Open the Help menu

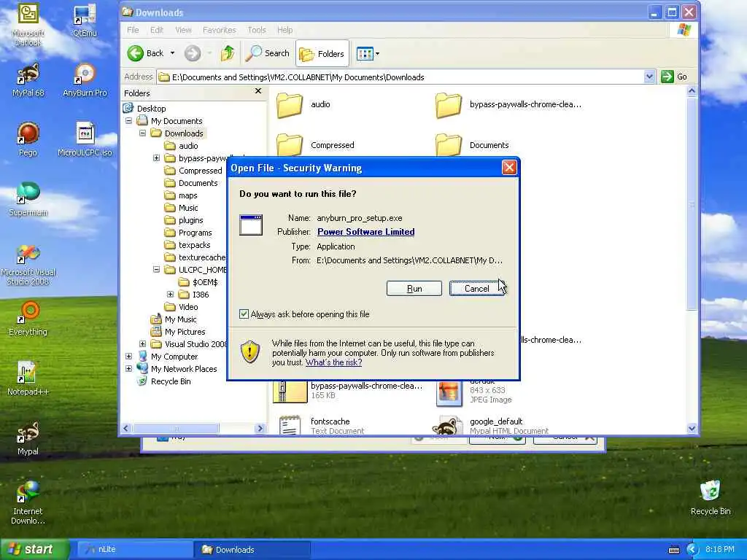coord(285,30)
